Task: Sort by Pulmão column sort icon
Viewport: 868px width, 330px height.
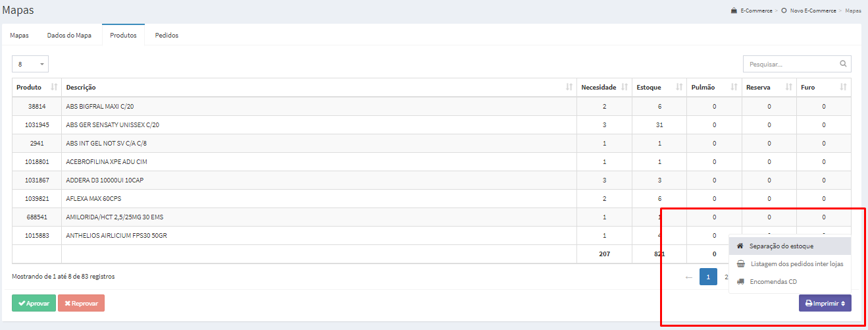Action: 734,87
